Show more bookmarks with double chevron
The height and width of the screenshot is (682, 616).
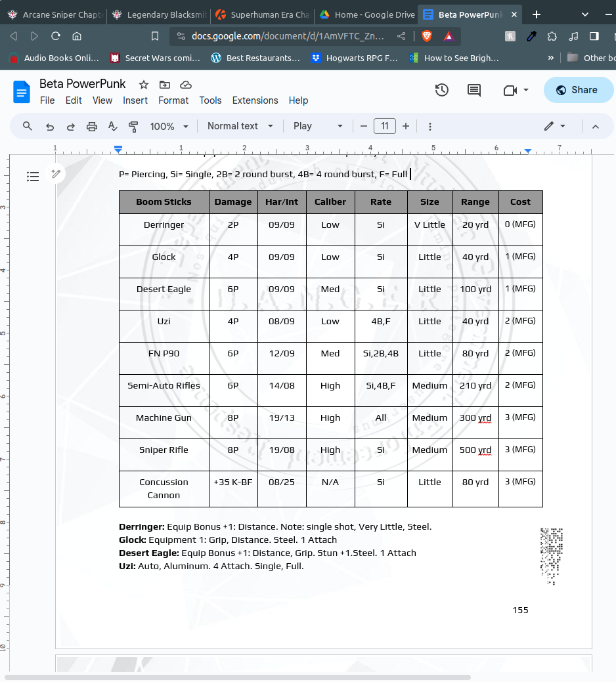pyautogui.click(x=551, y=57)
